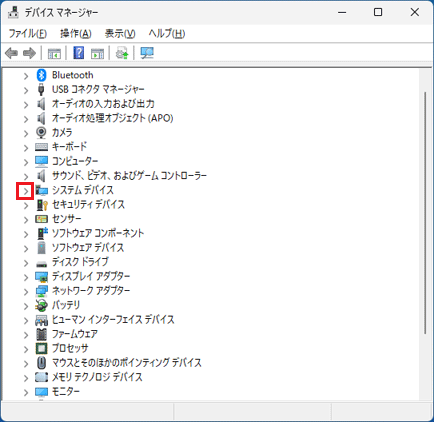Expand the ヒューマン インターフェイス デバイス chevron
The image size is (434, 422).
(x=26, y=321)
